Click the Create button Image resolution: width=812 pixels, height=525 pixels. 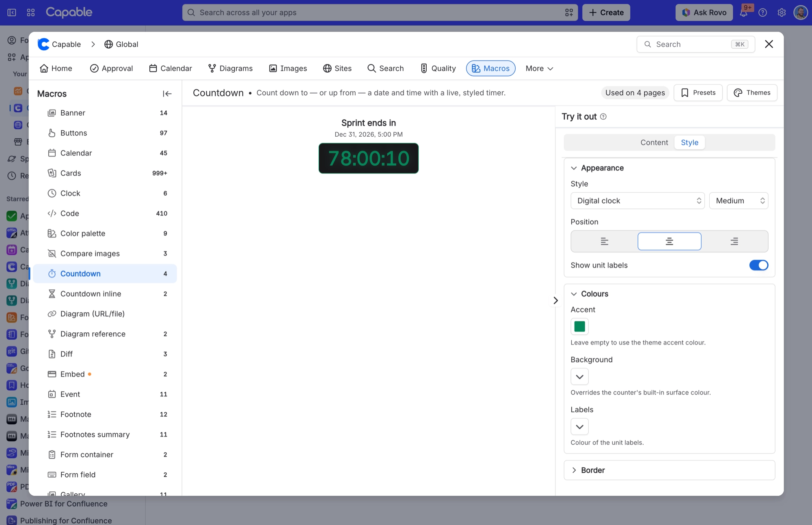click(x=606, y=13)
